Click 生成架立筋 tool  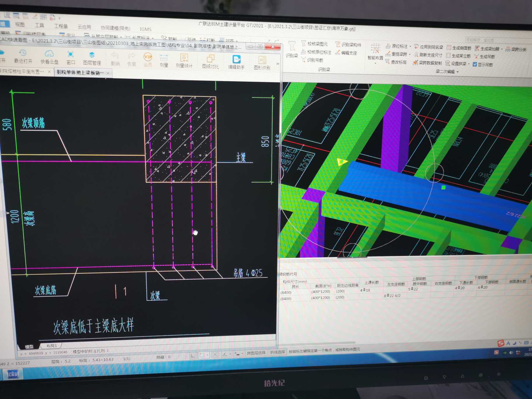pos(458,56)
